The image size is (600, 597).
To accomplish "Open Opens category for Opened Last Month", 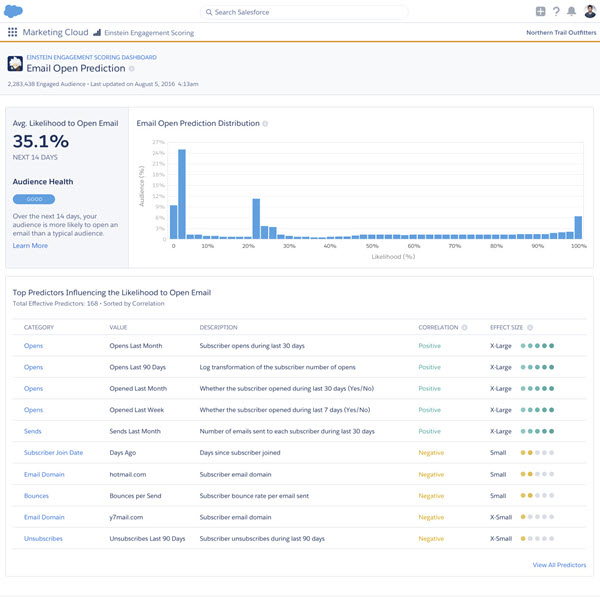I will point(33,388).
